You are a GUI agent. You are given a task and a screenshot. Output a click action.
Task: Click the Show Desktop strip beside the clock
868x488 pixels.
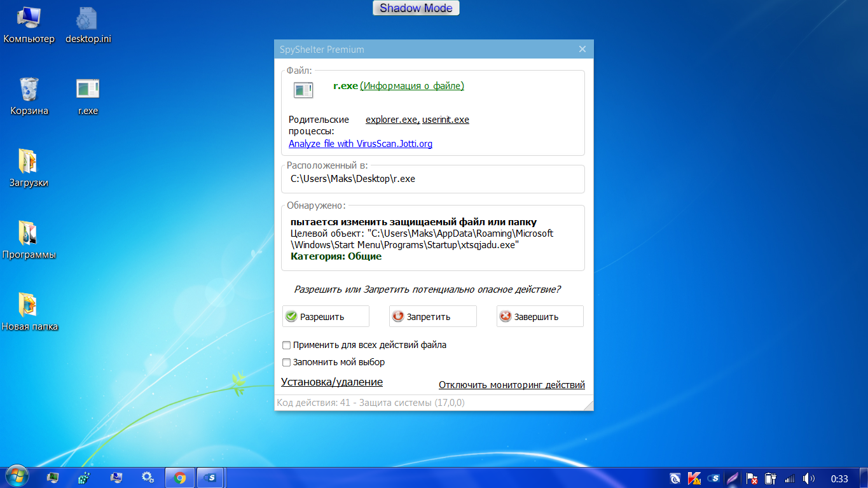(x=864, y=478)
